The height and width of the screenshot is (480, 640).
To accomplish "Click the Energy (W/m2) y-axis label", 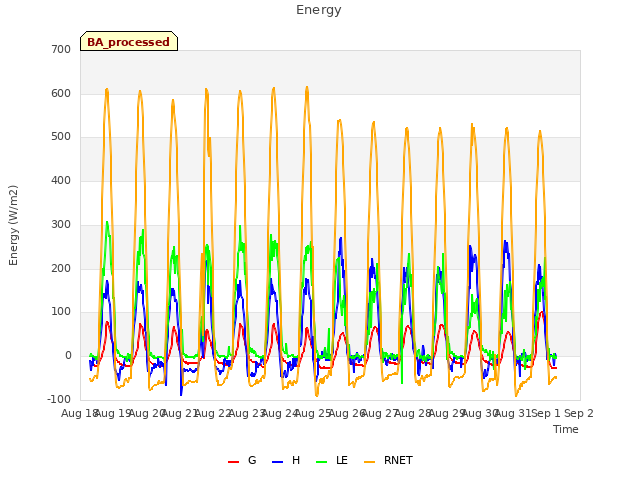I will (x=13, y=225).
